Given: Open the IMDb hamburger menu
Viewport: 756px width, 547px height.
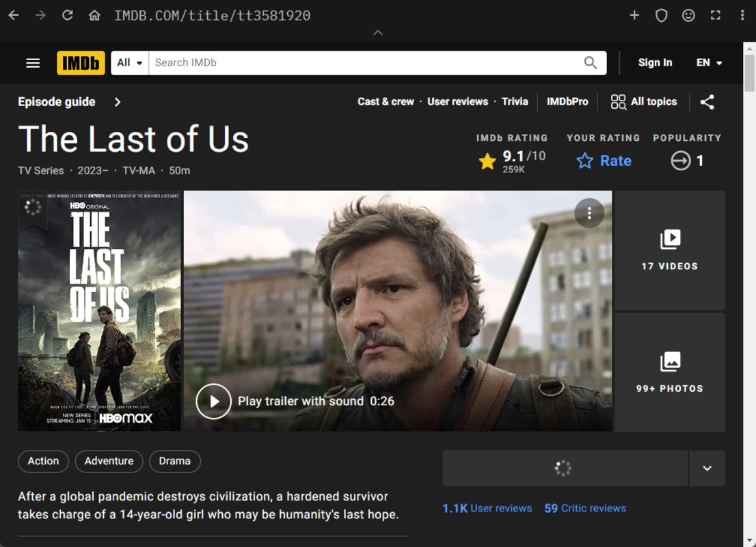Looking at the screenshot, I should pos(33,63).
